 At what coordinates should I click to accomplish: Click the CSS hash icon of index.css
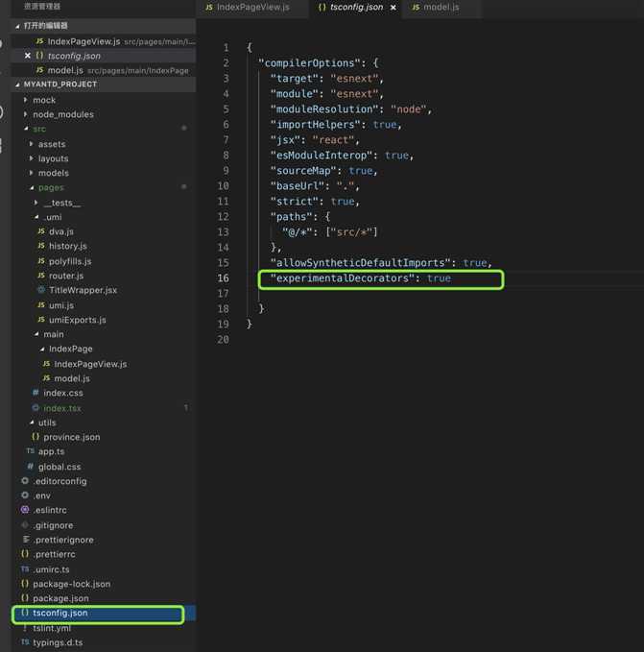pyautogui.click(x=36, y=393)
